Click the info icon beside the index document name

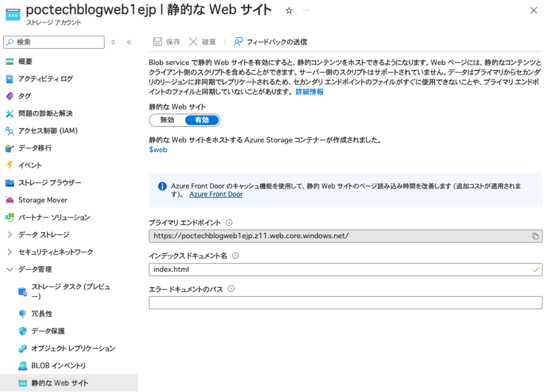coord(235,256)
